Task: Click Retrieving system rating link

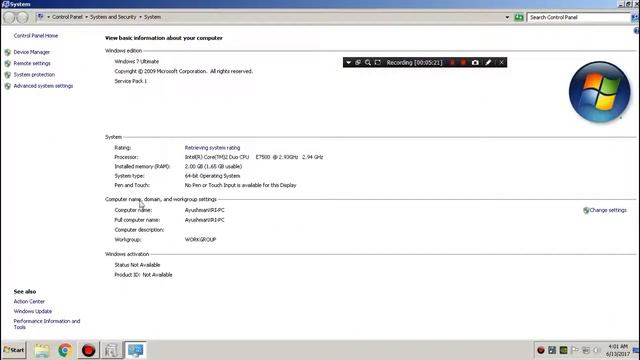Action: [x=212, y=148]
